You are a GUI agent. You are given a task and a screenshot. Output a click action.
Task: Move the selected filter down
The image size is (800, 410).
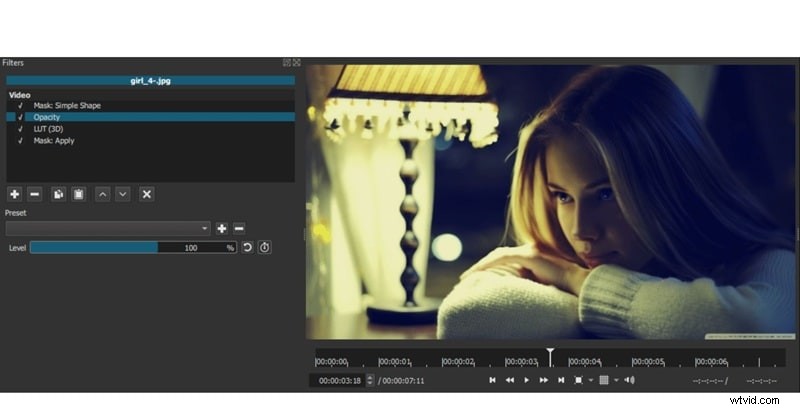point(122,194)
